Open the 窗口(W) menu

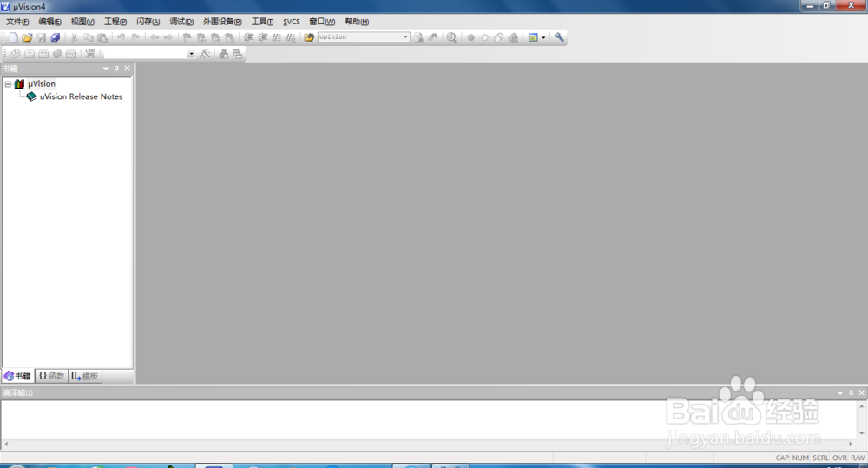click(322, 22)
